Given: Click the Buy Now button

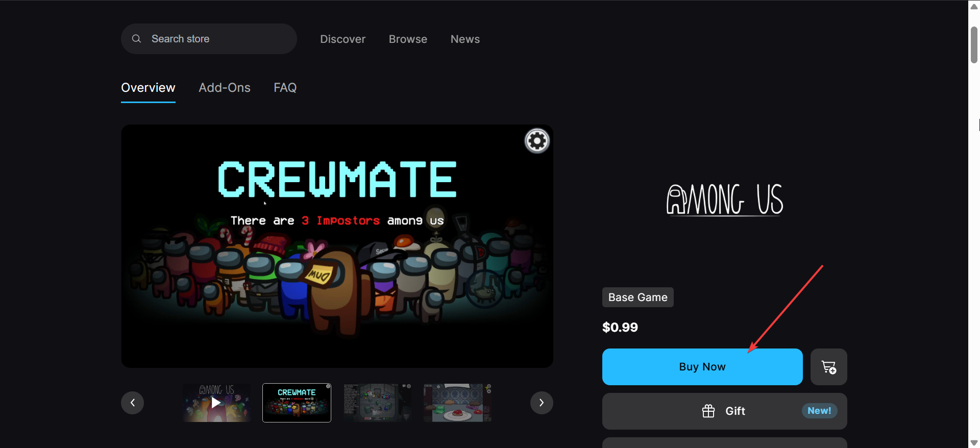Looking at the screenshot, I should [x=702, y=367].
